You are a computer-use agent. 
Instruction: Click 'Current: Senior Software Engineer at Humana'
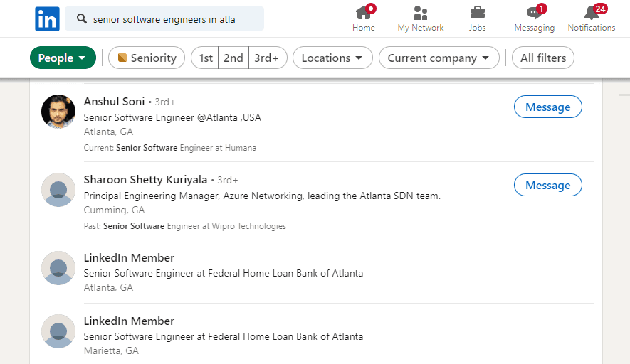tap(170, 148)
